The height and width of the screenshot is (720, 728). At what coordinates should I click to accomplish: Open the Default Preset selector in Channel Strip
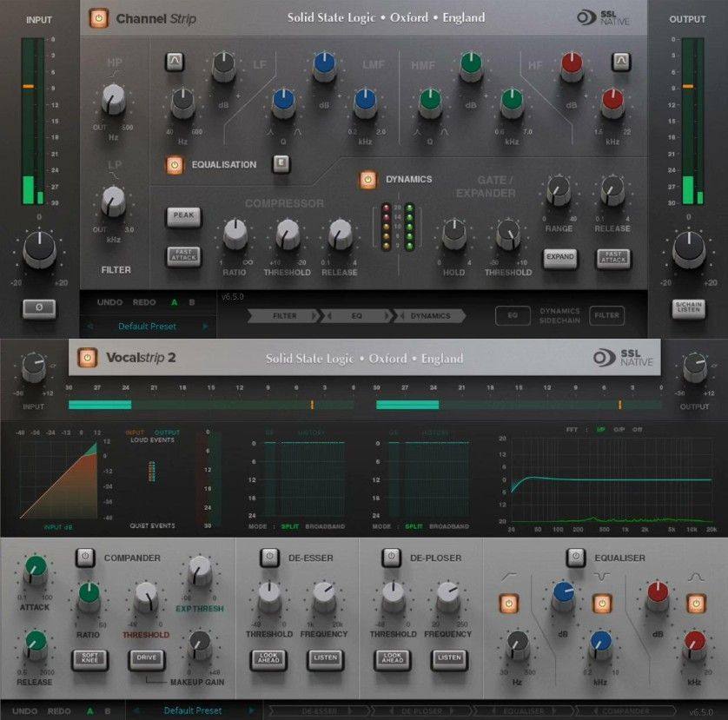[x=148, y=327]
